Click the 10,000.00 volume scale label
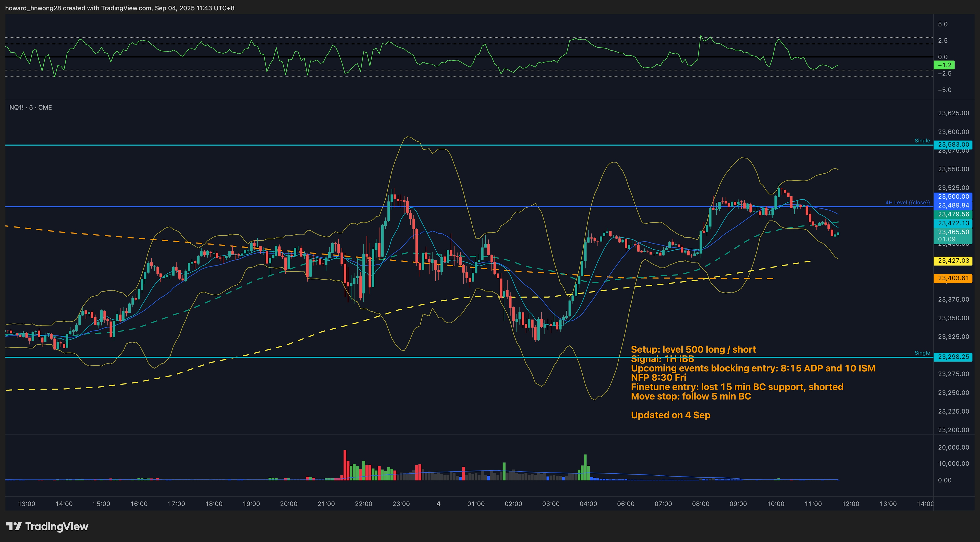Screen dimensions: 980x542 [954, 464]
